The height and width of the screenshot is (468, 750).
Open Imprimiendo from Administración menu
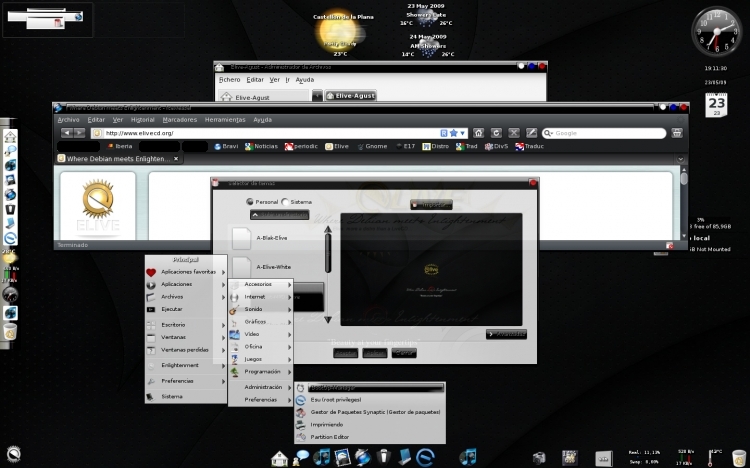(370, 424)
